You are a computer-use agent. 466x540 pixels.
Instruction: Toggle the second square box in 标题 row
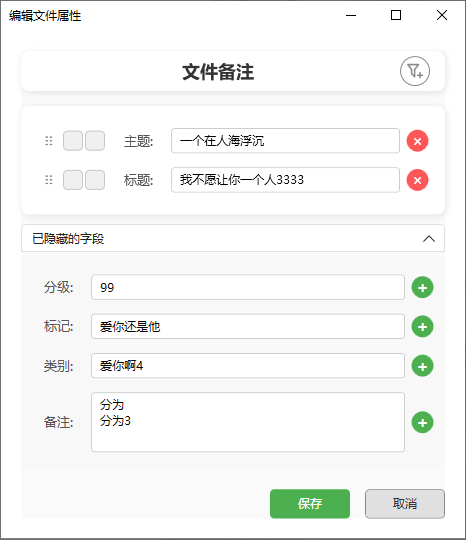(95, 180)
